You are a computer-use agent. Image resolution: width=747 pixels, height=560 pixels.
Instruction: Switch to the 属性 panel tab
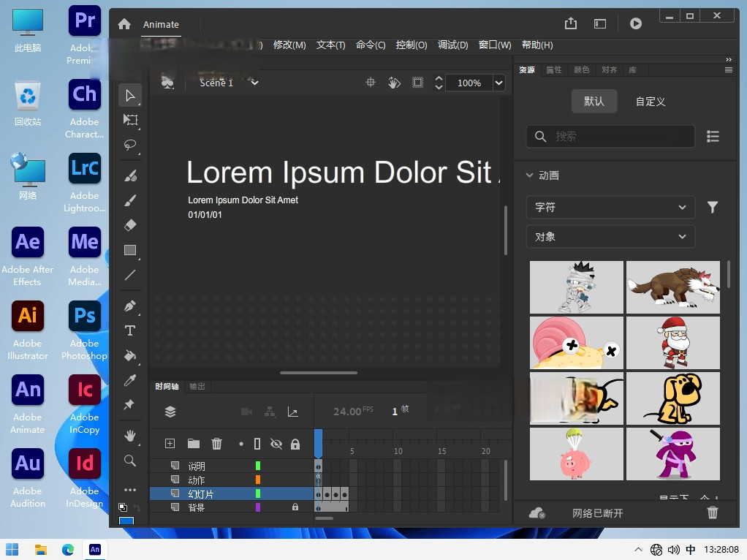pyautogui.click(x=554, y=70)
